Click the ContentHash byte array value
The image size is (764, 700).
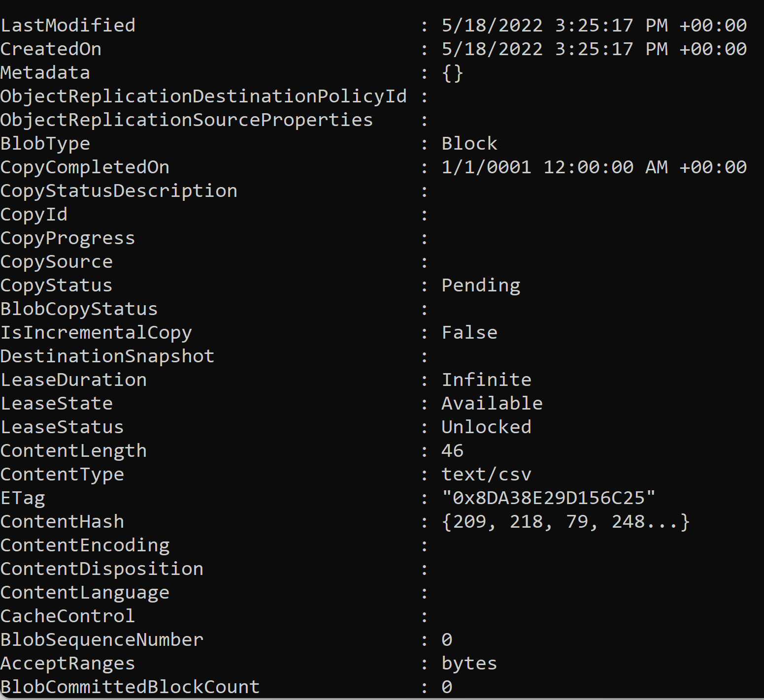[565, 522]
